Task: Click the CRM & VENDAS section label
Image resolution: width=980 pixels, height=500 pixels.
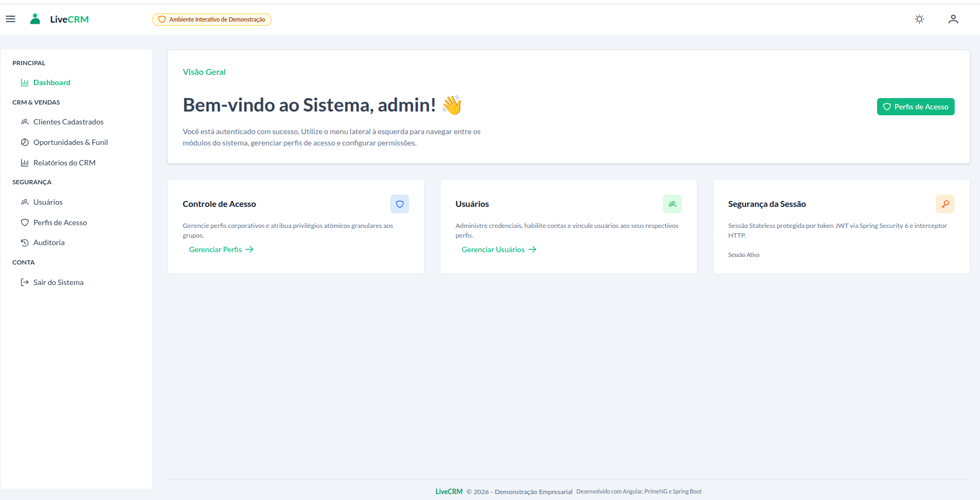Action: point(36,102)
